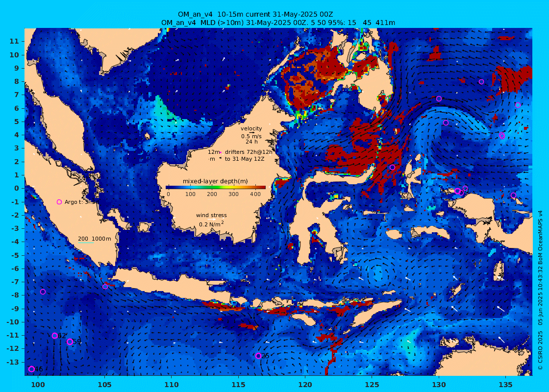The width and height of the screenshot is (549, 392).
Task: Select the Argo float marker labeled 46
Action: point(31,369)
